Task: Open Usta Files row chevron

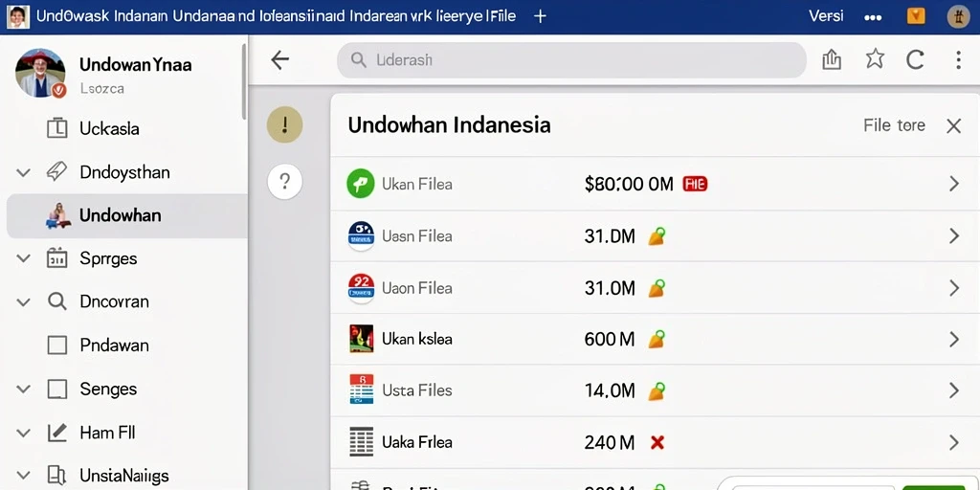Action: [x=954, y=390]
